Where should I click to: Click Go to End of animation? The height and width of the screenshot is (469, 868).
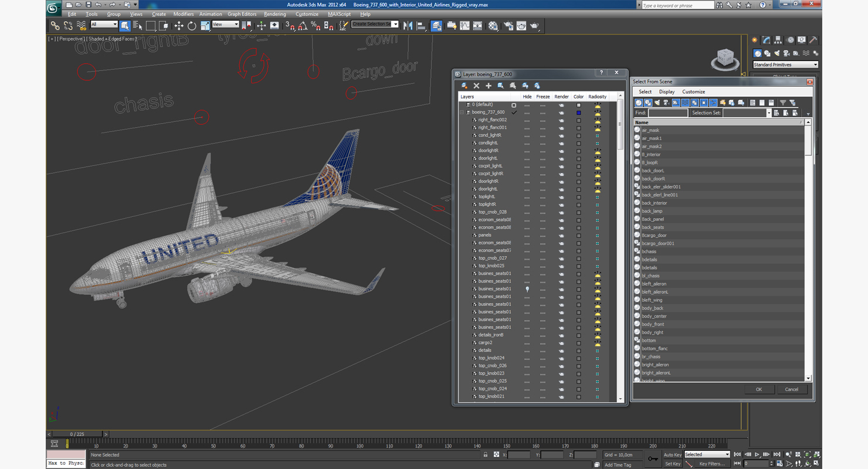(777, 455)
